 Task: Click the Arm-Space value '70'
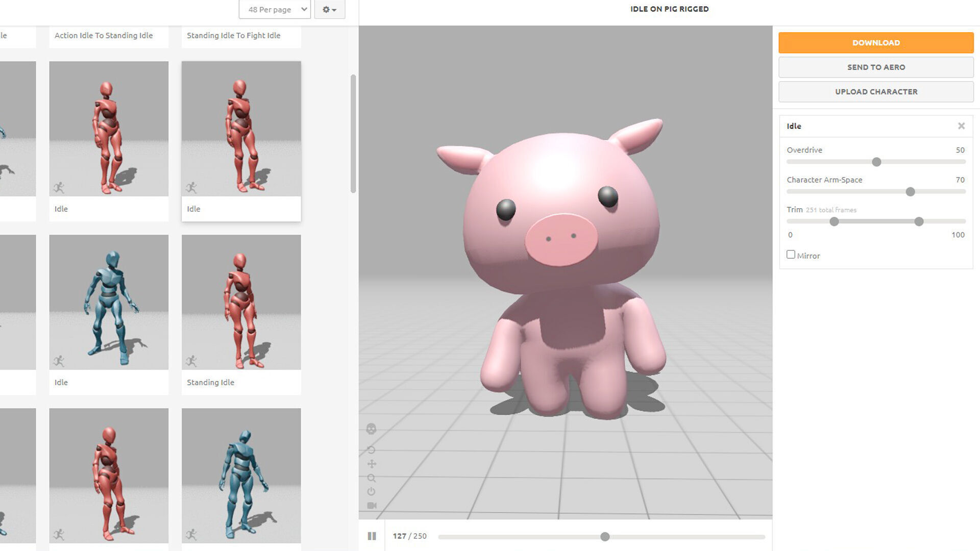(x=960, y=180)
